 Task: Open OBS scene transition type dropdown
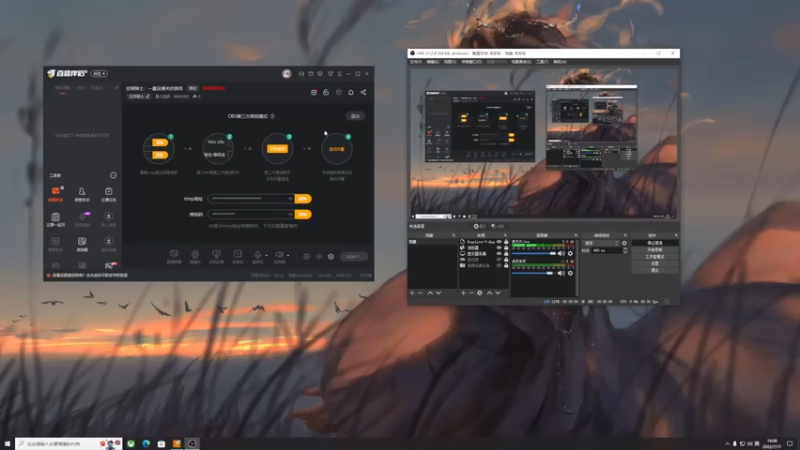point(602,243)
